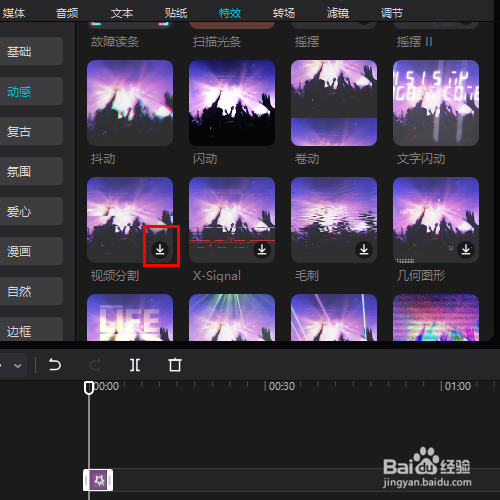500x500 pixels.
Task: Click the undo arrow icon
Action: click(x=55, y=365)
